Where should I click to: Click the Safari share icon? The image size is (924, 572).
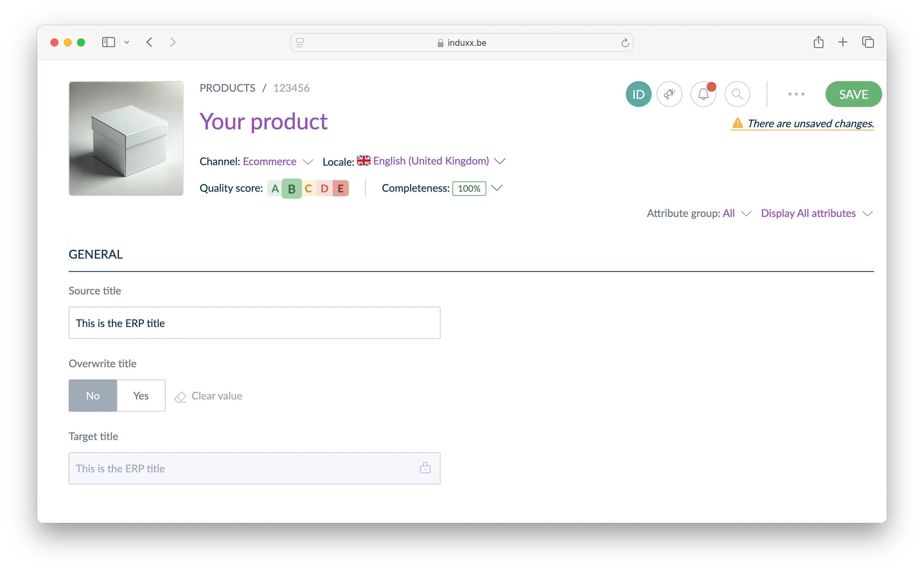[x=818, y=42]
